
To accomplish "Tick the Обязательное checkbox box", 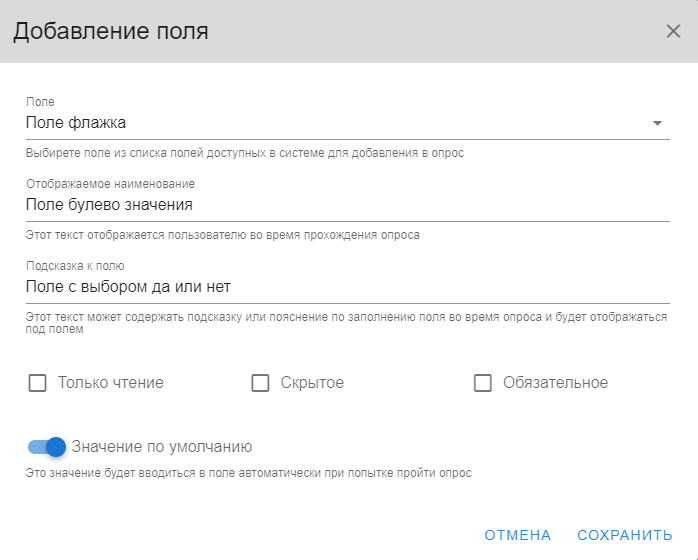I will click(483, 383).
